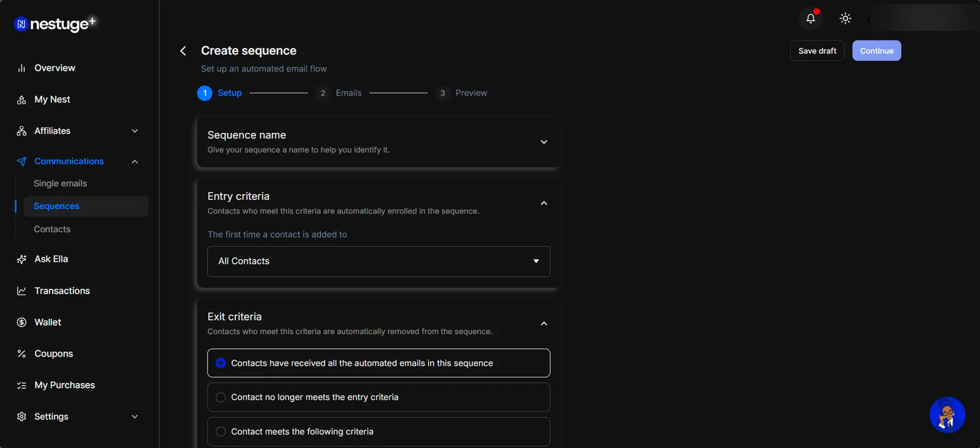Expand the Affiliates submenu chevron

[x=135, y=131]
